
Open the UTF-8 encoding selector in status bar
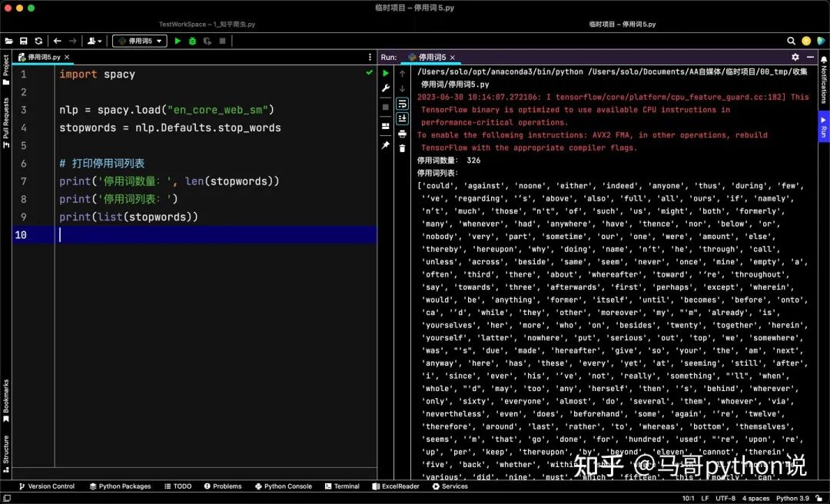(x=727, y=498)
